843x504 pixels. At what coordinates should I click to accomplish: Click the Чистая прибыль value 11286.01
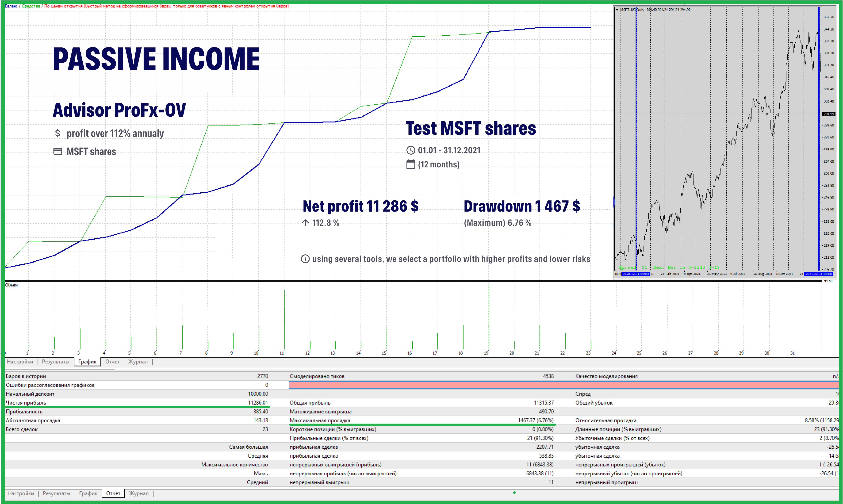pyautogui.click(x=258, y=403)
